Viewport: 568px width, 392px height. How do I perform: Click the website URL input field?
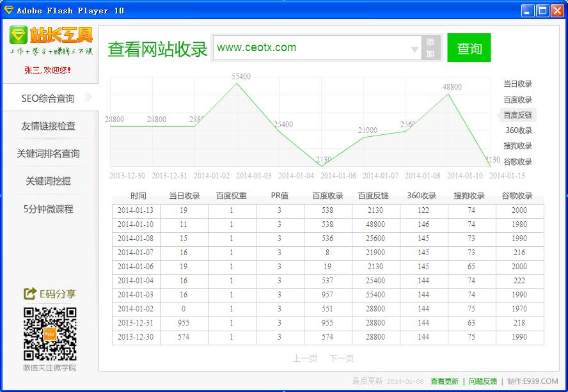pos(310,48)
